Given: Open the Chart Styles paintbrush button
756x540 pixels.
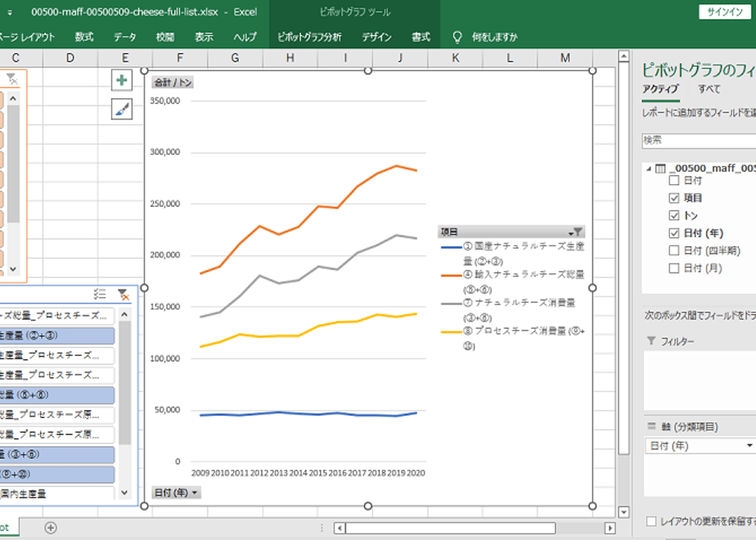Looking at the screenshot, I should pyautogui.click(x=121, y=109).
